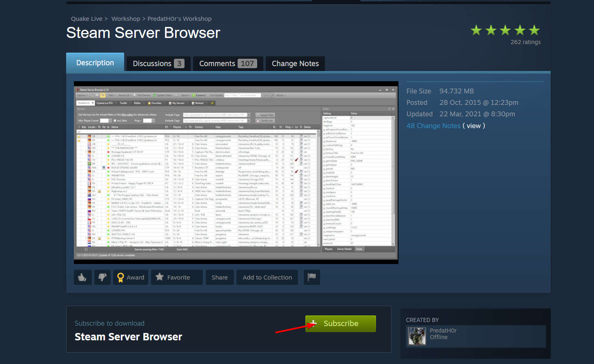This screenshot has width=594, height=364.
Task: Click the thumbs up rating icon
Action: tap(82, 277)
